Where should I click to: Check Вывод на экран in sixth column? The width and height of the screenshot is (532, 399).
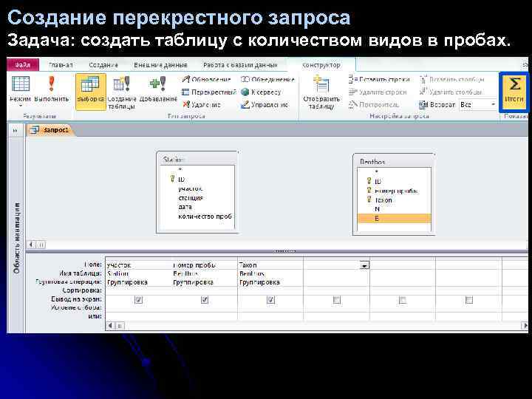(x=469, y=300)
